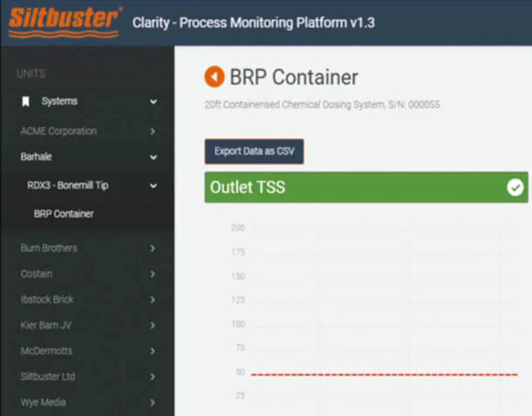Select BRP Container in sidebar

click(x=64, y=214)
